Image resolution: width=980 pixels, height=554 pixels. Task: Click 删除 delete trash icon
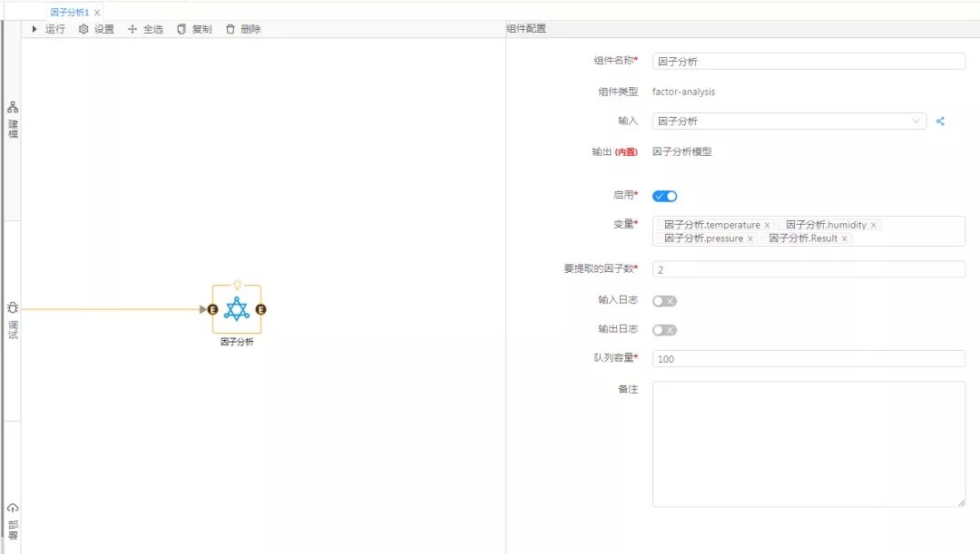[x=230, y=29]
